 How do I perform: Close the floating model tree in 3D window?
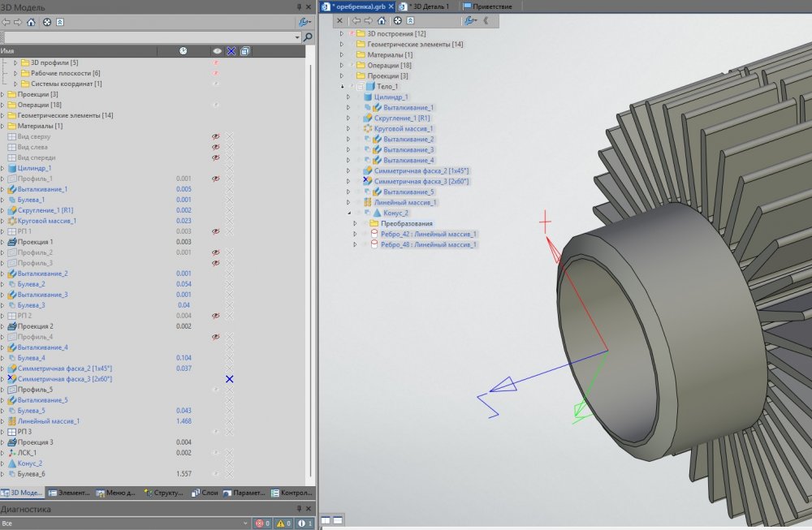[x=339, y=21]
